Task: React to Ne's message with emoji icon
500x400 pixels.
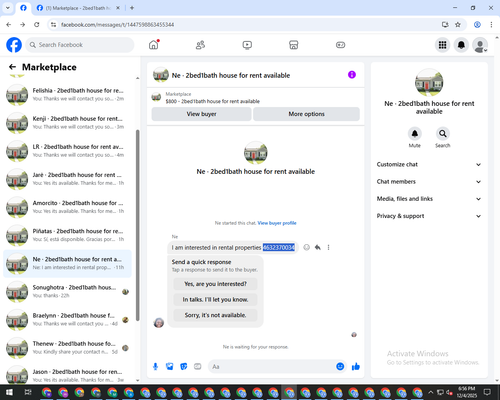Action: click(x=306, y=247)
